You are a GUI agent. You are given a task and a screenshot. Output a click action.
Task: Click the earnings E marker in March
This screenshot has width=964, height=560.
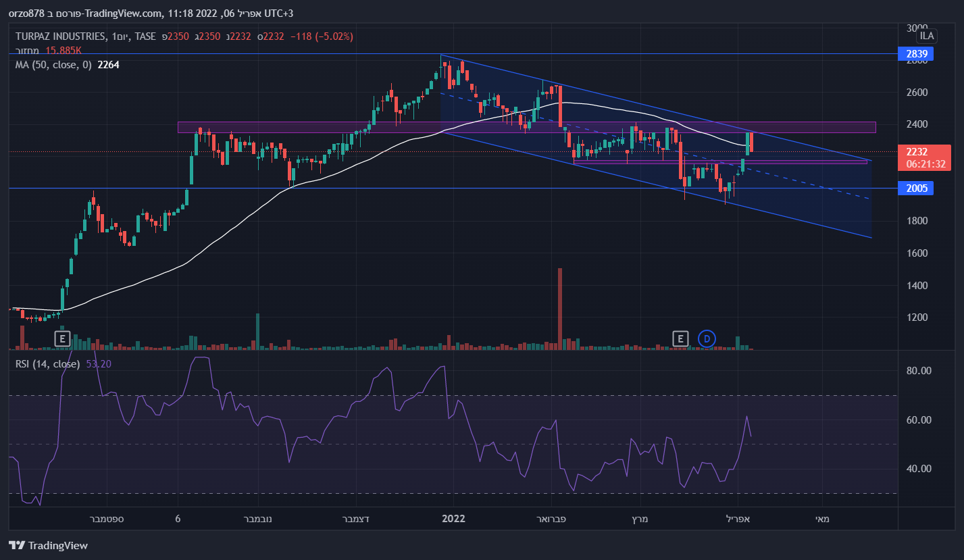680,338
